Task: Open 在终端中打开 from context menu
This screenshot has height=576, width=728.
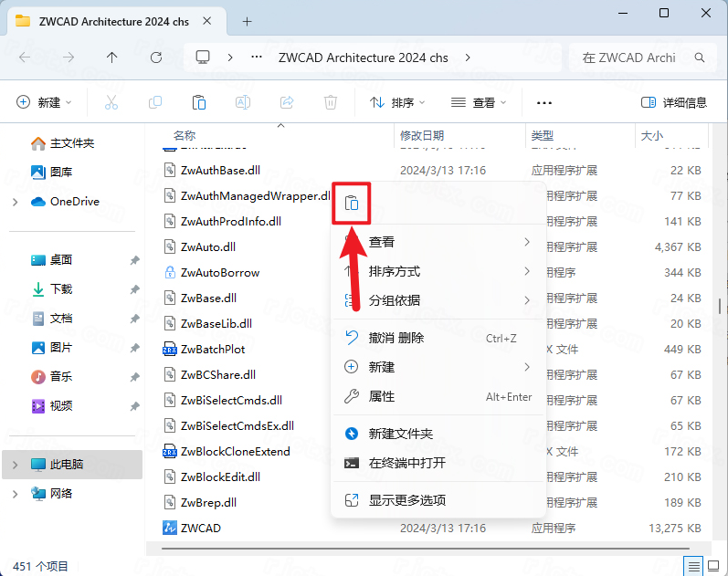Action: pyautogui.click(x=406, y=463)
